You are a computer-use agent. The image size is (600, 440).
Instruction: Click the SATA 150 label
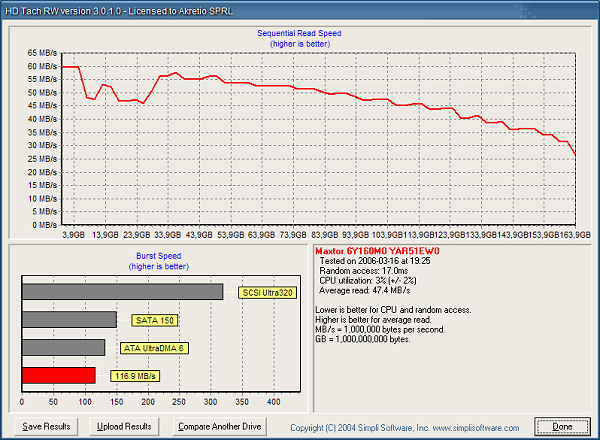(x=152, y=321)
